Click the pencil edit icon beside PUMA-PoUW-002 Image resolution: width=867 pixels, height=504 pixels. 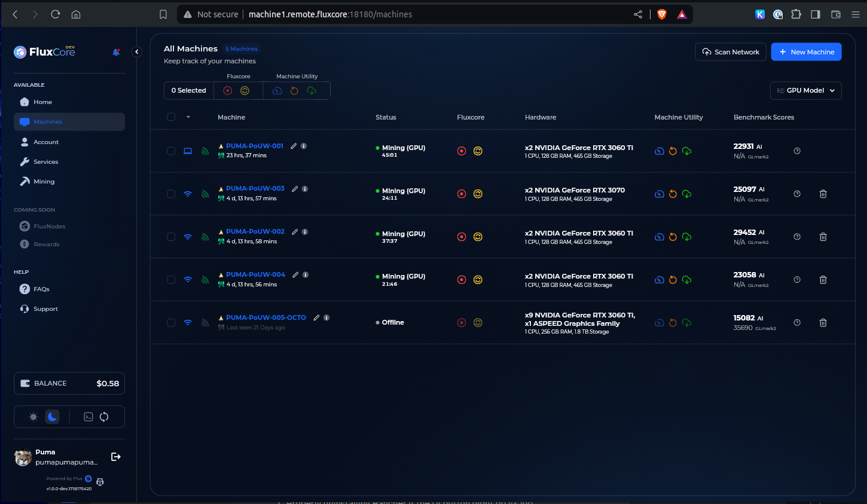click(x=295, y=232)
